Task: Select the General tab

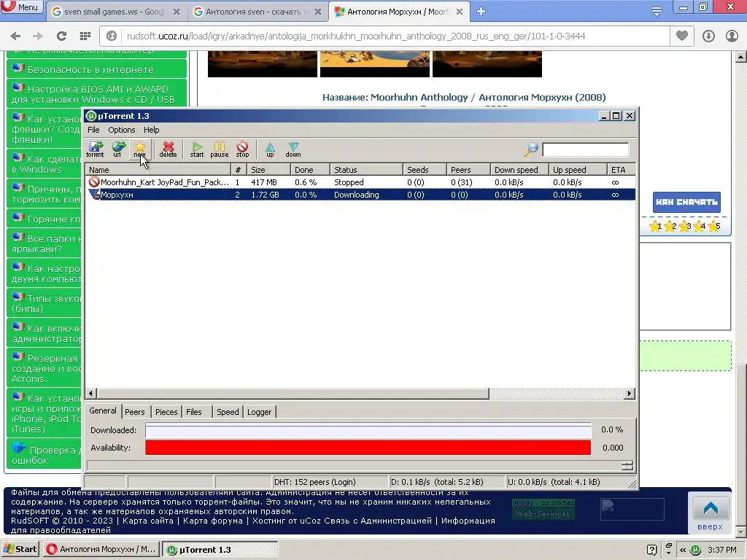Action: [x=103, y=411]
